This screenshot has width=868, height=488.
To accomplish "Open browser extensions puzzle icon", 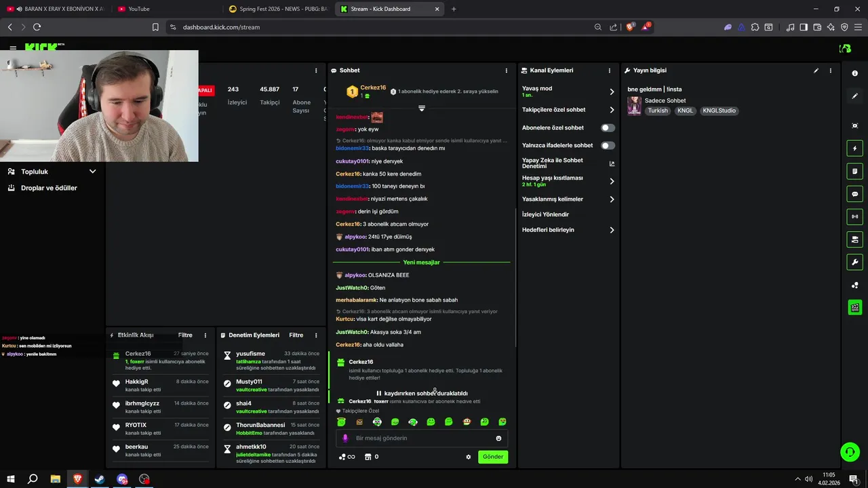I will (755, 27).
